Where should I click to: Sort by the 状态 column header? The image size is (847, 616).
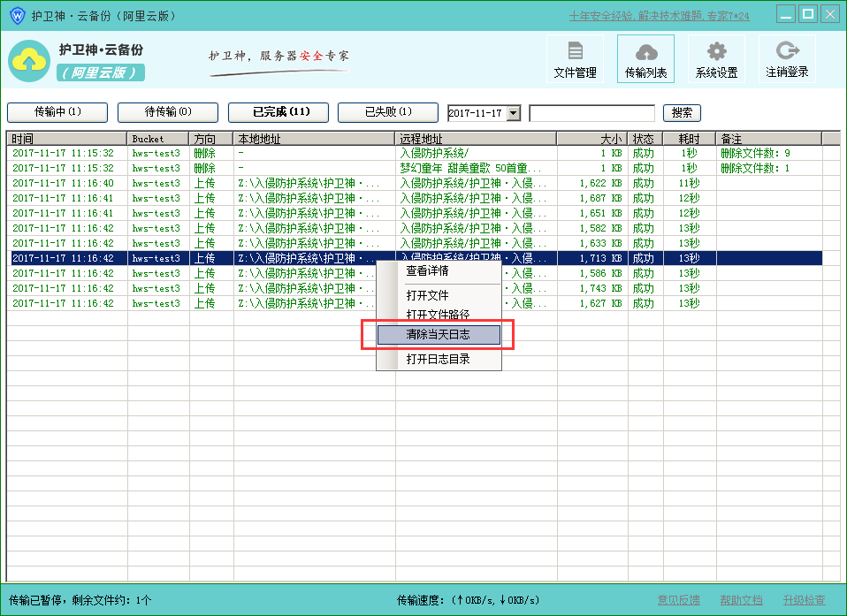point(645,139)
